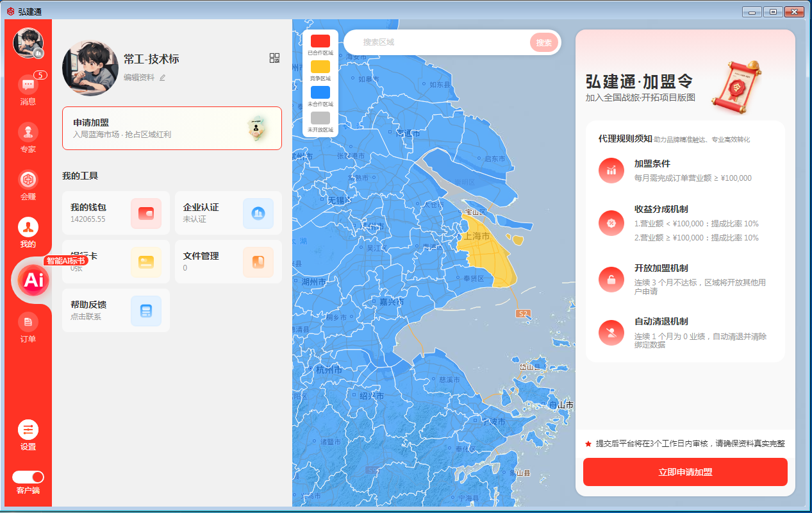This screenshot has height=513, width=812.
Task: Click the yellow 竞争区域 legend swatch
Action: pyautogui.click(x=320, y=67)
